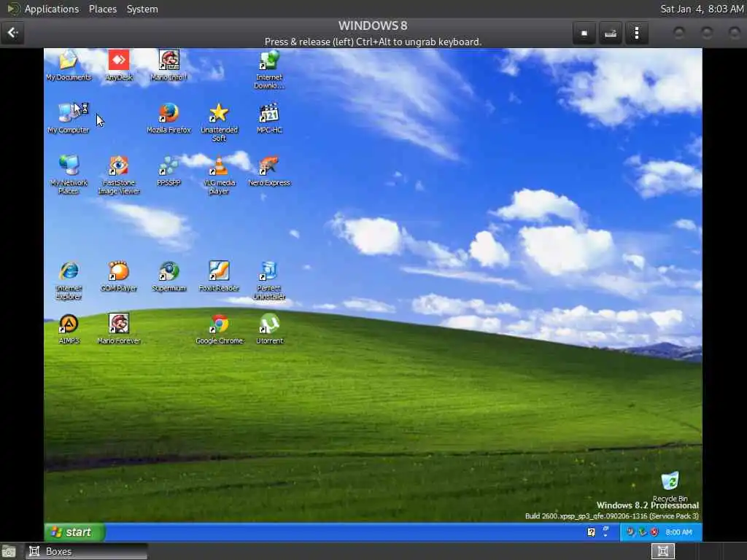Image resolution: width=747 pixels, height=560 pixels.
Task: Select Perfect Uninstaller shortcut icon
Action: [269, 281]
